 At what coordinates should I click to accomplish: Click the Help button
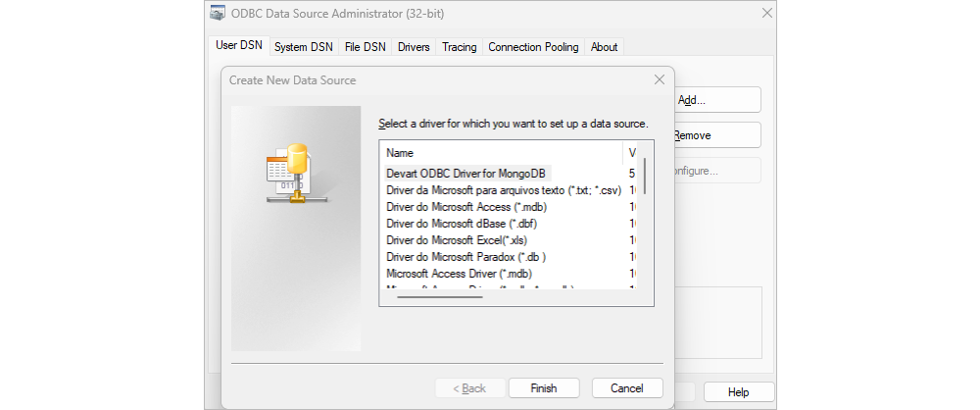click(x=738, y=392)
